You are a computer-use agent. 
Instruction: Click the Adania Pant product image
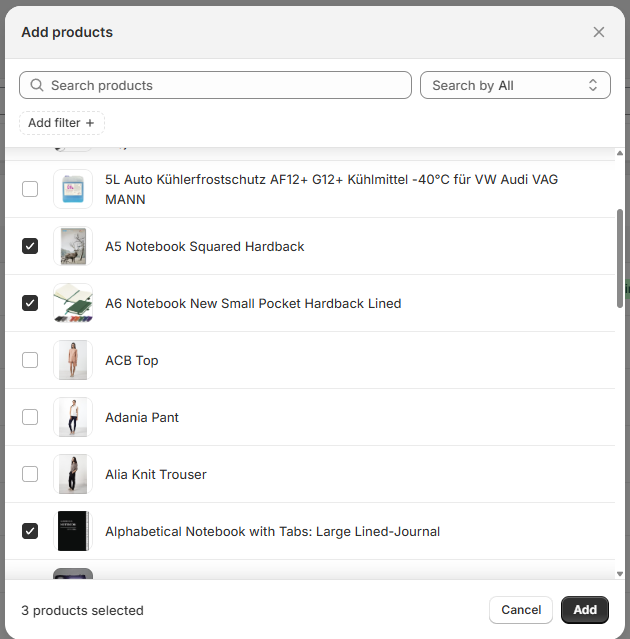point(73,417)
